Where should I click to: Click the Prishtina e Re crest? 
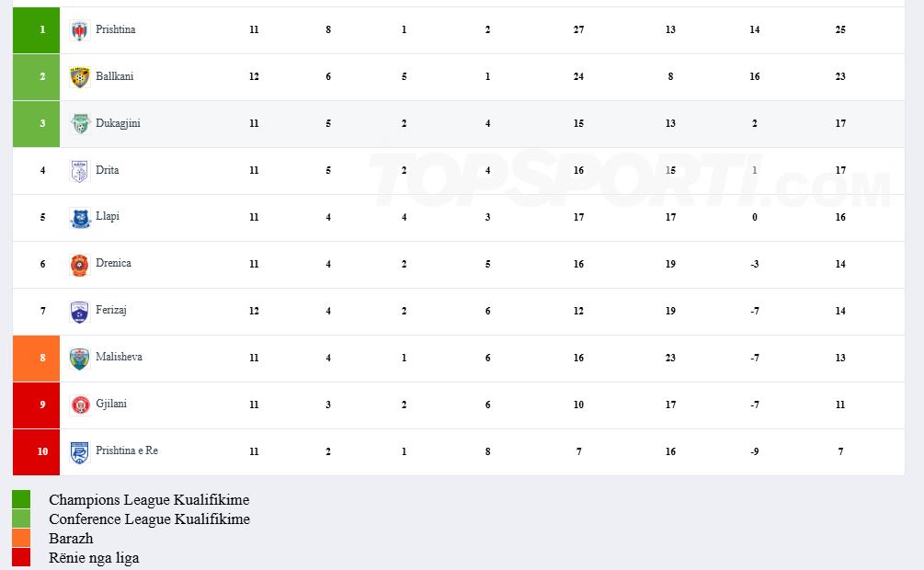click(x=80, y=451)
